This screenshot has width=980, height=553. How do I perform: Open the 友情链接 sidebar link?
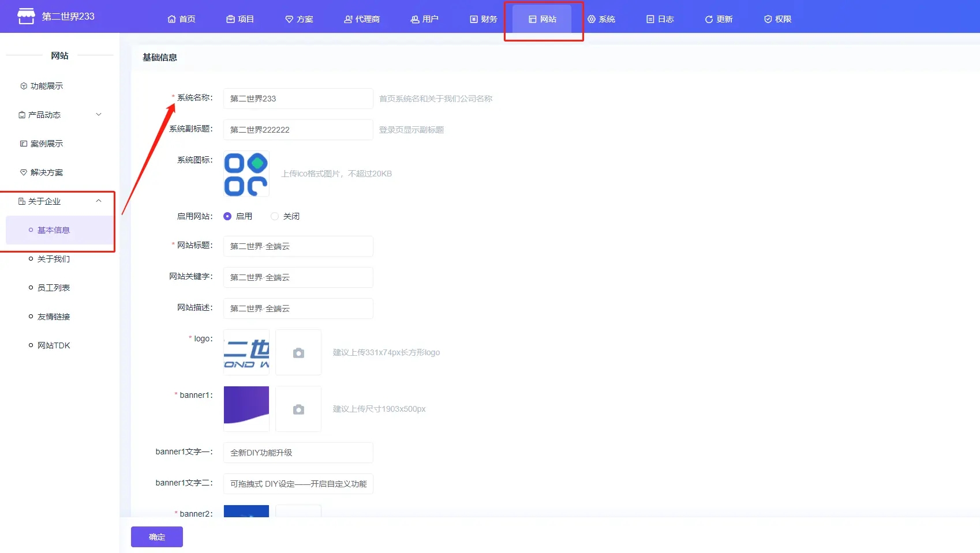click(x=54, y=317)
